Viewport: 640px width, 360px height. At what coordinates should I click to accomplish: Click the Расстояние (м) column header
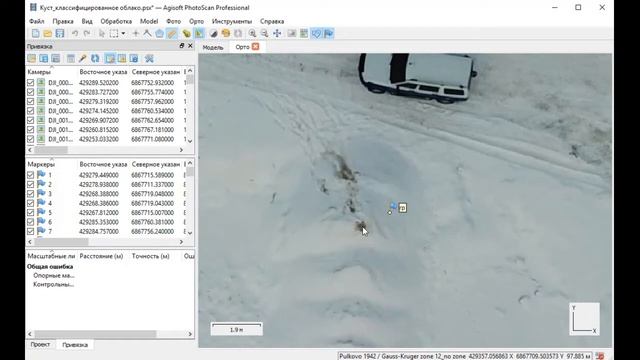pos(101,256)
